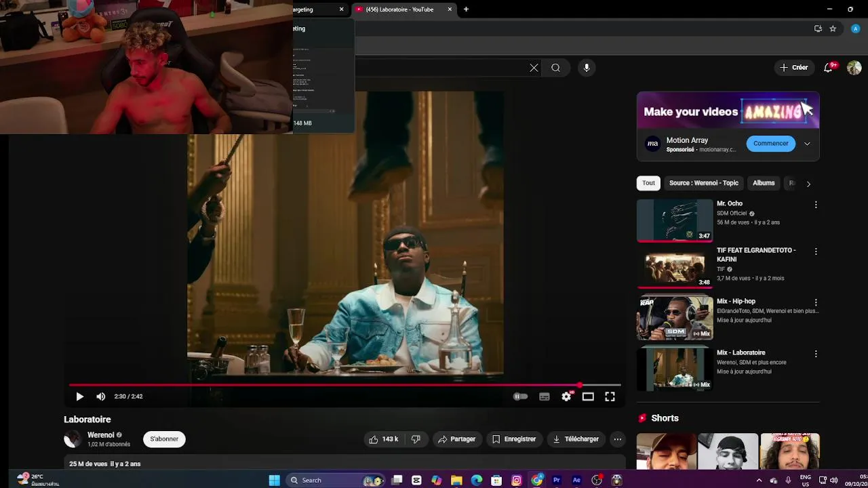Click install app icon in address bar
Image resolution: width=868 pixels, height=488 pixels.
pos(818,28)
